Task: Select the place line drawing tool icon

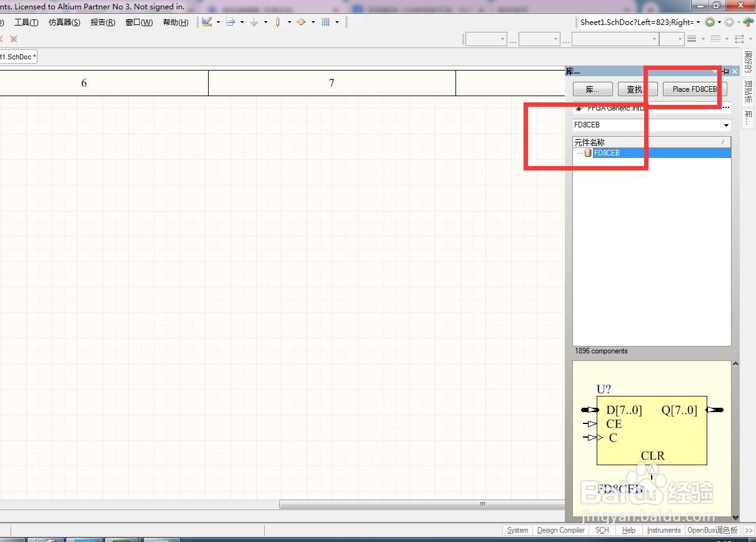Action: click(207, 22)
